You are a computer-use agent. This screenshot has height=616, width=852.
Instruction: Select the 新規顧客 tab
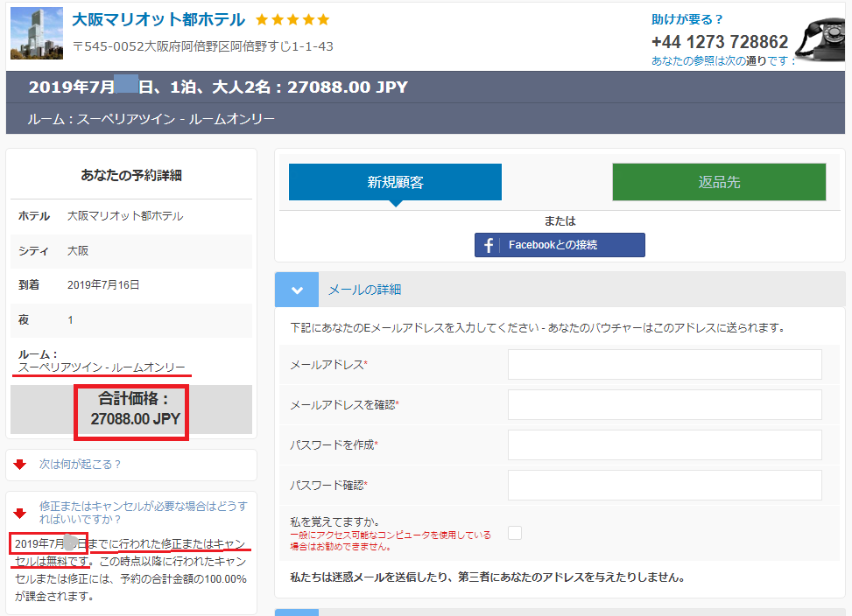(x=395, y=182)
